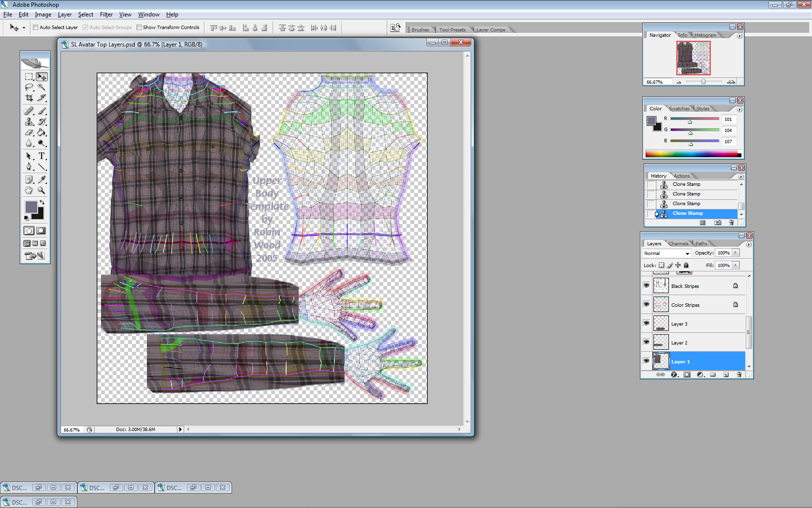Image resolution: width=812 pixels, height=508 pixels.
Task: Enable the Auto Select Layer checkbox
Action: pyautogui.click(x=36, y=28)
